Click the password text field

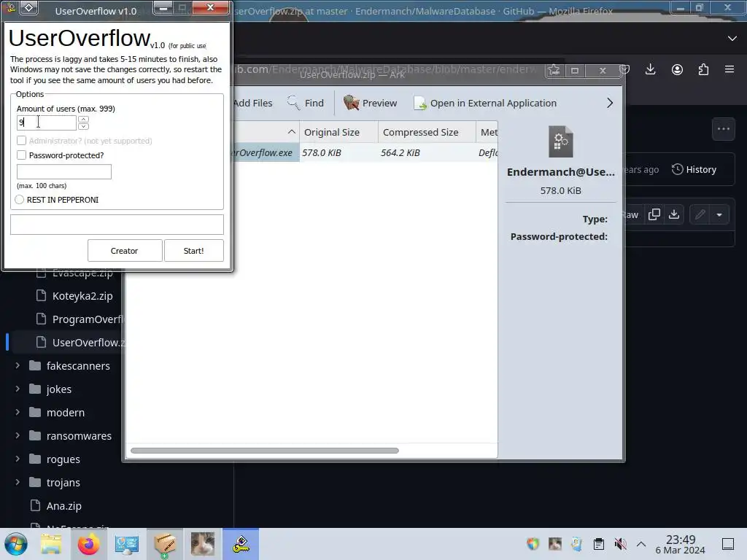coord(64,171)
